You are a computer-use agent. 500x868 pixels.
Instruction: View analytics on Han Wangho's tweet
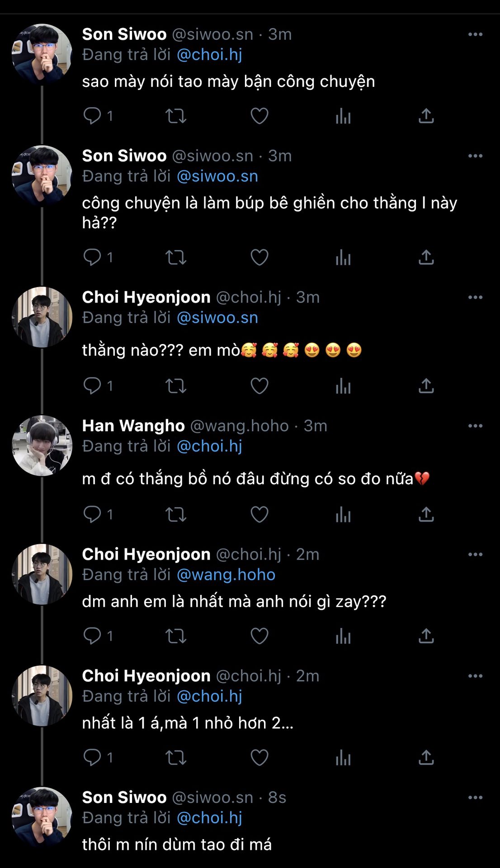click(343, 514)
